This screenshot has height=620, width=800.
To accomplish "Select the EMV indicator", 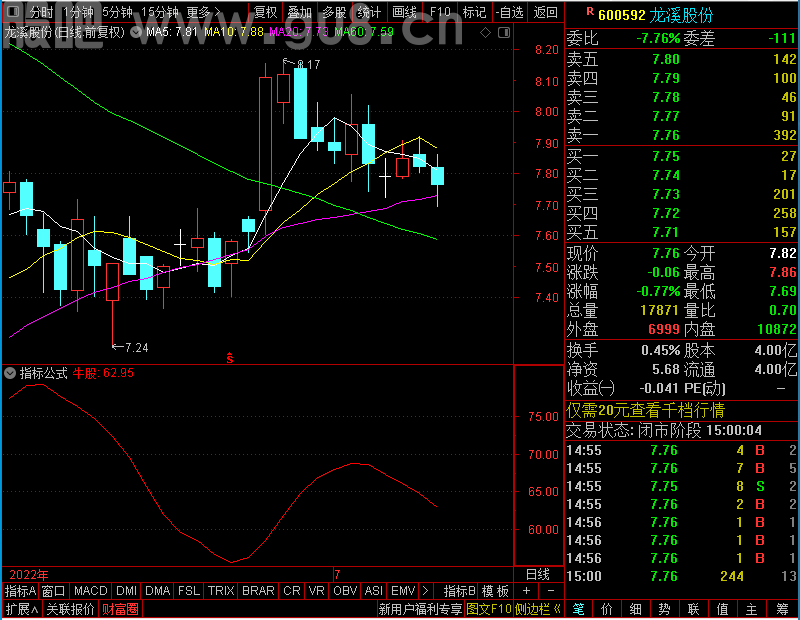I will pyautogui.click(x=403, y=591).
